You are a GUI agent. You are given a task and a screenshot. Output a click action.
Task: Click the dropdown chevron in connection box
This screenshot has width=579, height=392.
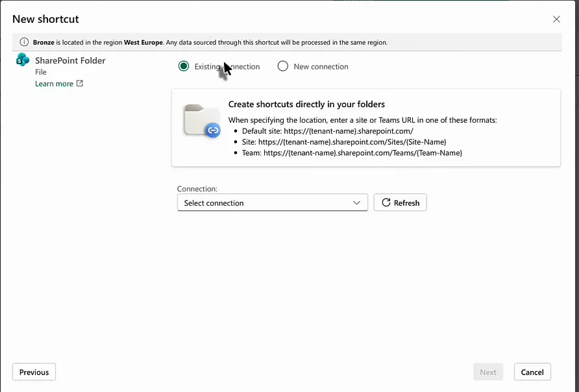click(x=356, y=202)
